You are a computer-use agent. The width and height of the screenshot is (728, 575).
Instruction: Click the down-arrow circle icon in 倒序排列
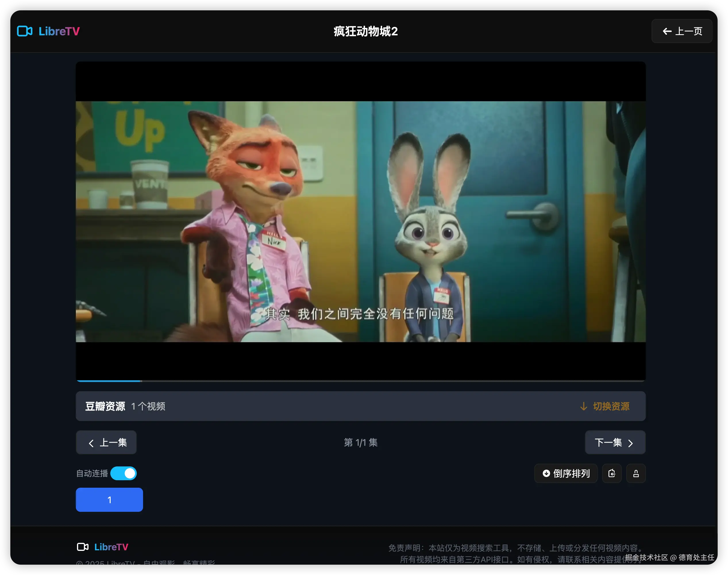click(x=546, y=473)
